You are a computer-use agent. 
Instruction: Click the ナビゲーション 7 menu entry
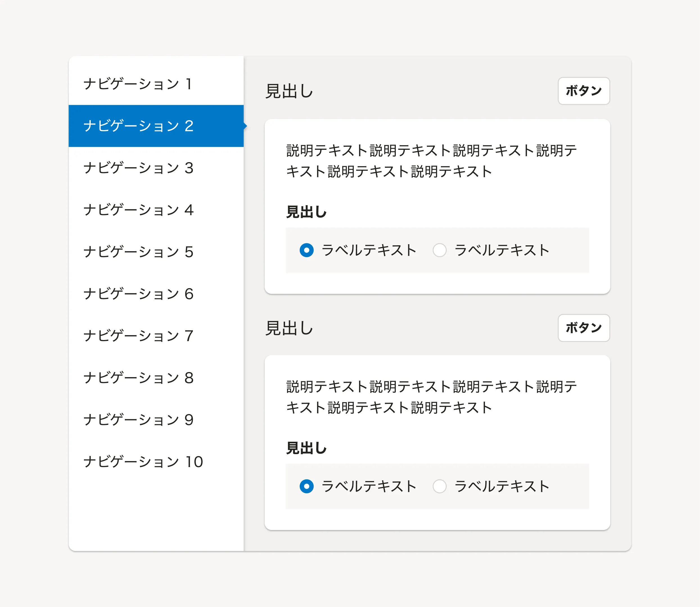coord(139,336)
